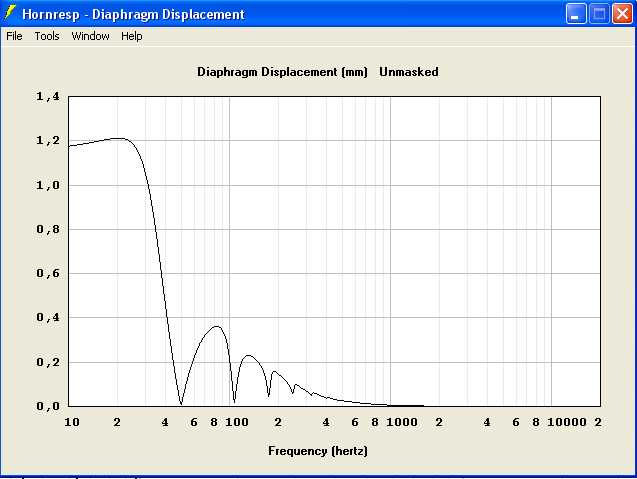Click the '0,4' y-axis value
The image size is (637, 479).
(x=48, y=317)
